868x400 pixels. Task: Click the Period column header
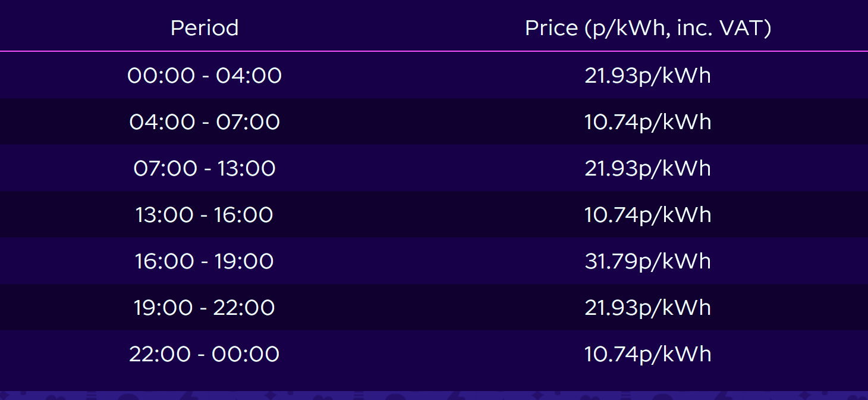[205, 28]
